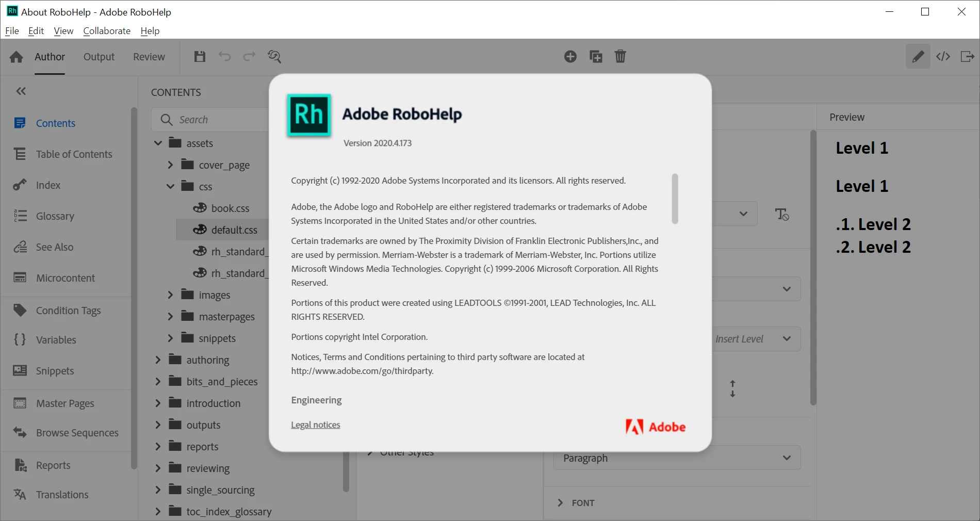The width and height of the screenshot is (980, 521).
Task: Switch to the Output tab
Action: [x=99, y=57]
